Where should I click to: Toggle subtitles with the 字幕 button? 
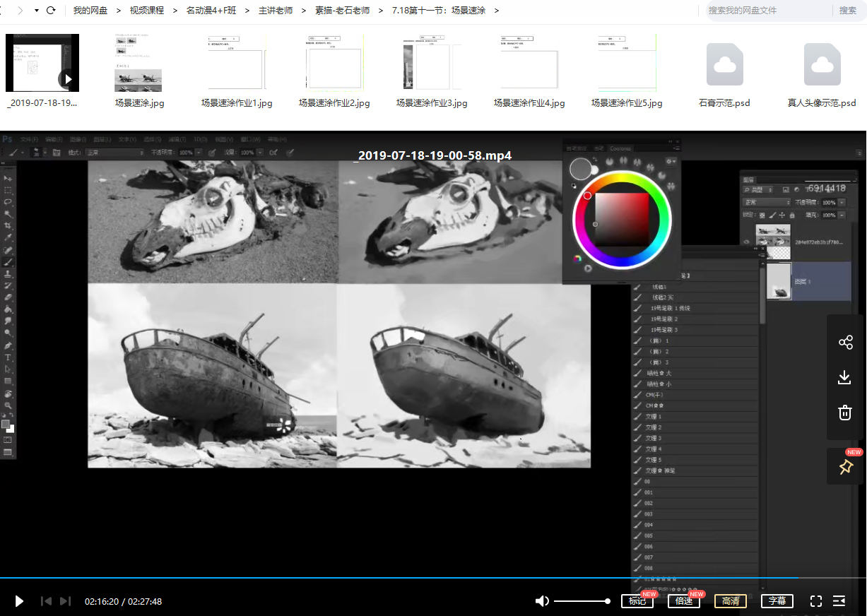777,601
